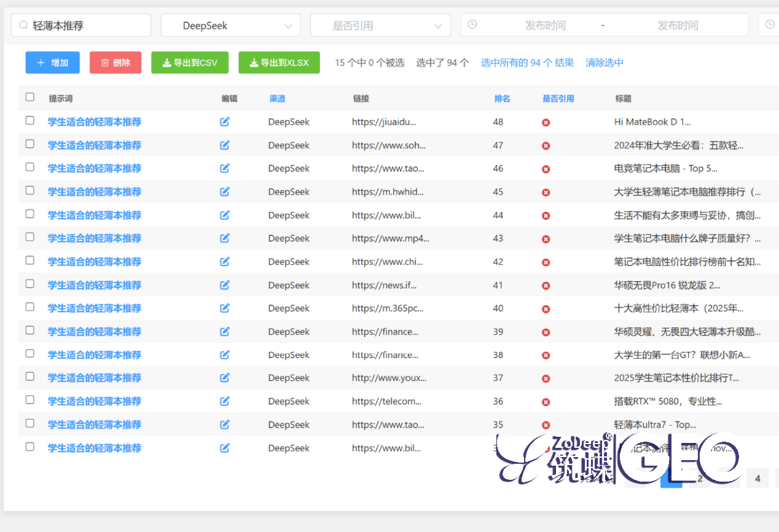
Task: Click the download icon on the 导出到CSV button
Action: coord(165,62)
